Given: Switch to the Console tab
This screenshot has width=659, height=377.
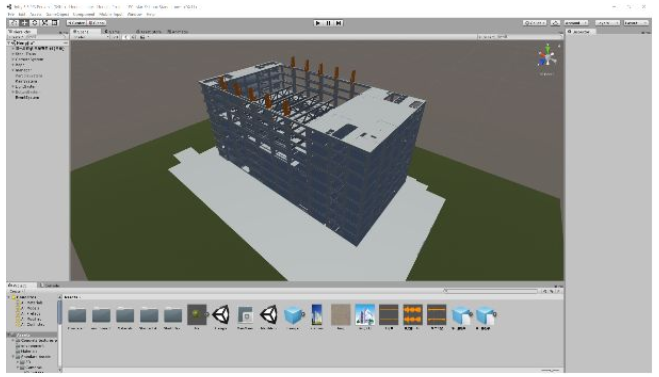Looking at the screenshot, I should tap(51, 285).
